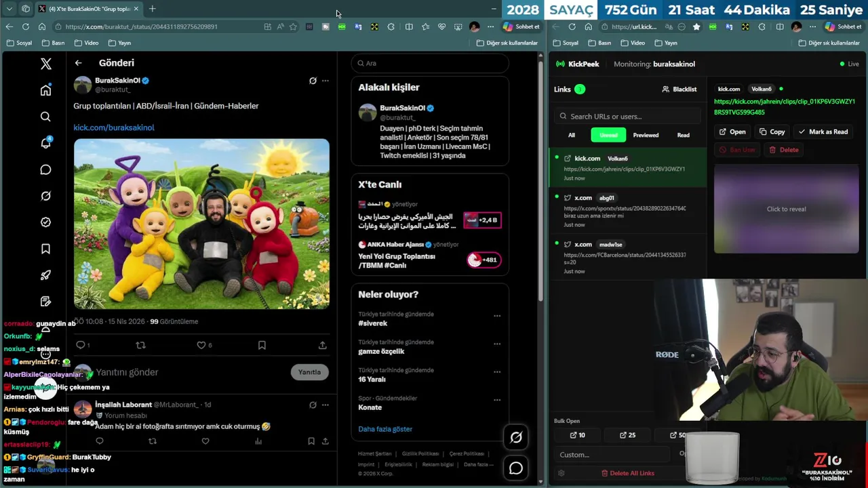Open the ANKA Haber Ajansı live broadcast
868x488 pixels.
click(430, 255)
